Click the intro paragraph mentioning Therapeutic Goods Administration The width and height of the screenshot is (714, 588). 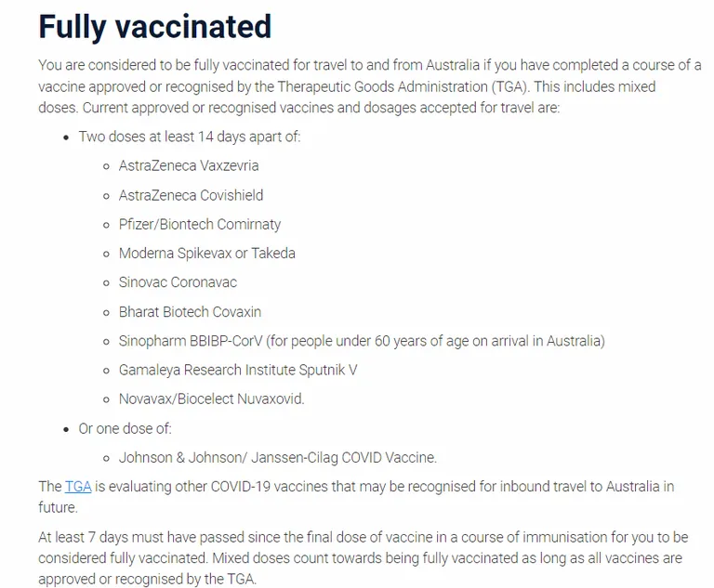pos(369,86)
